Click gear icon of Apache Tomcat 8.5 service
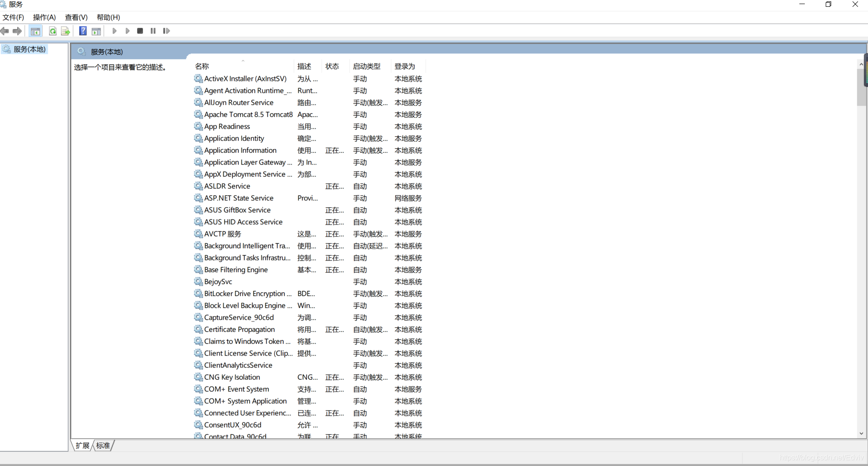 pyautogui.click(x=198, y=115)
